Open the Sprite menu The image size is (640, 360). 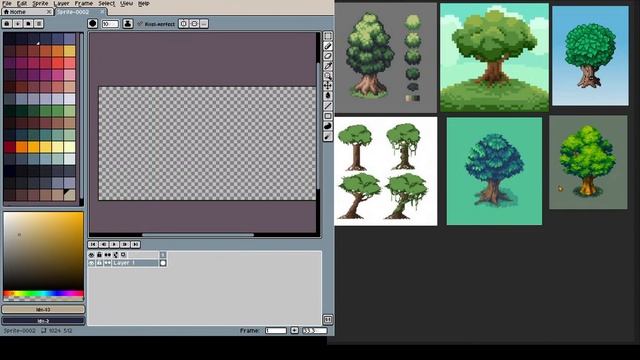(x=40, y=3)
